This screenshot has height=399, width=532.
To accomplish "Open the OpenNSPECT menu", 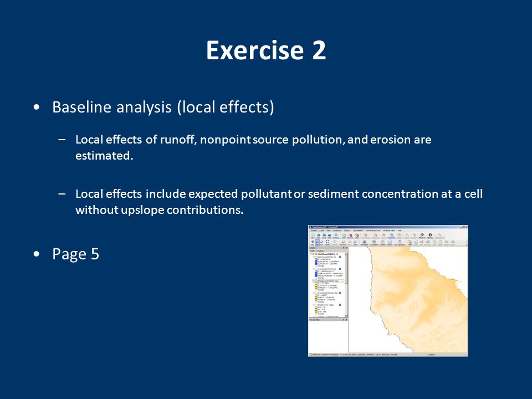I will pos(358,231).
